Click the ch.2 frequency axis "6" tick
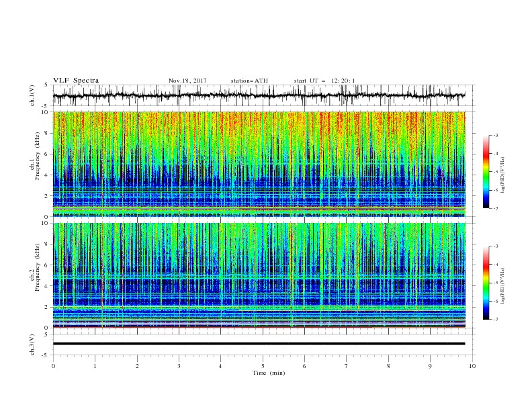The height and width of the screenshot is (411, 532). coord(47,265)
